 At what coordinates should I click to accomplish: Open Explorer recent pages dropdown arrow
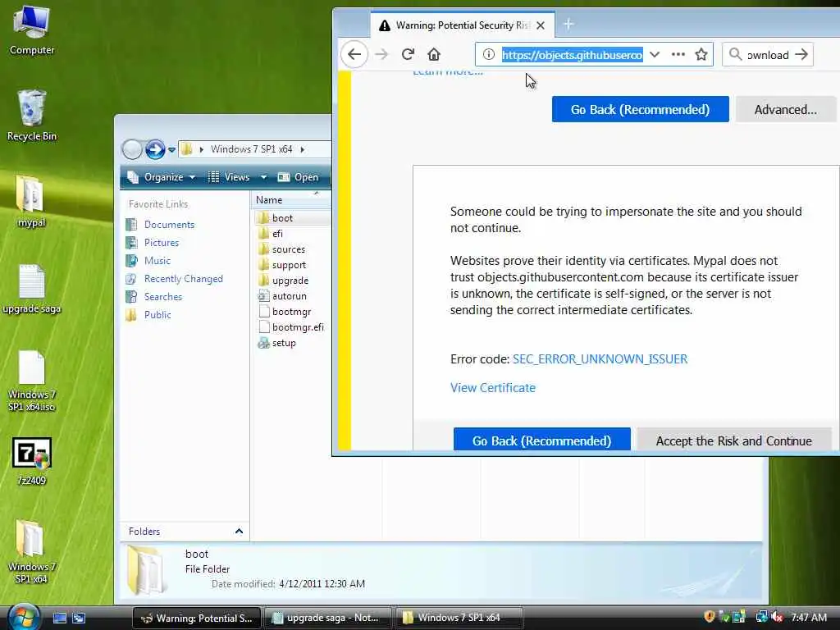pos(171,150)
